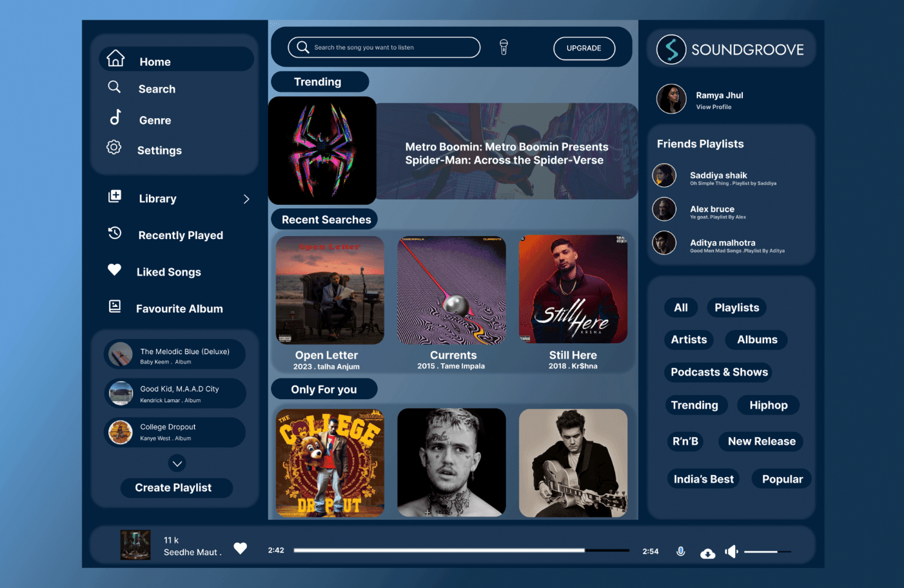Click the Favourite Album picture icon

tap(115, 306)
